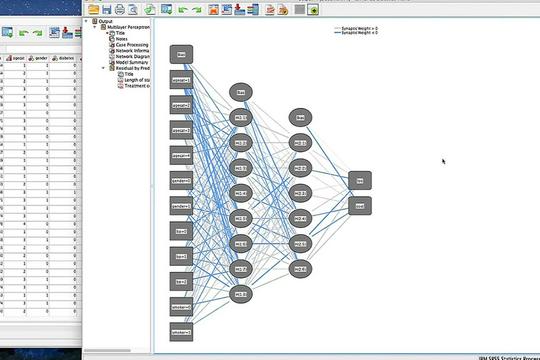Click hidden node H(2:3)

click(300, 193)
